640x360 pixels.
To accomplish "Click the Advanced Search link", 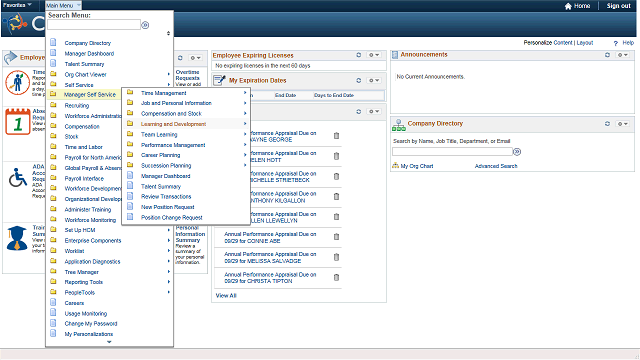I will (496, 166).
